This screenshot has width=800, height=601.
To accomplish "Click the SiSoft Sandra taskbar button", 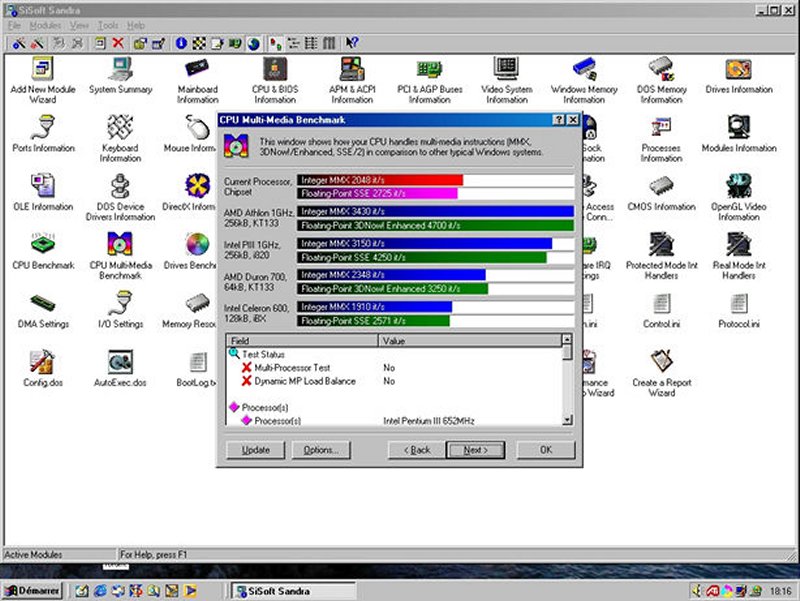I will coord(292,591).
